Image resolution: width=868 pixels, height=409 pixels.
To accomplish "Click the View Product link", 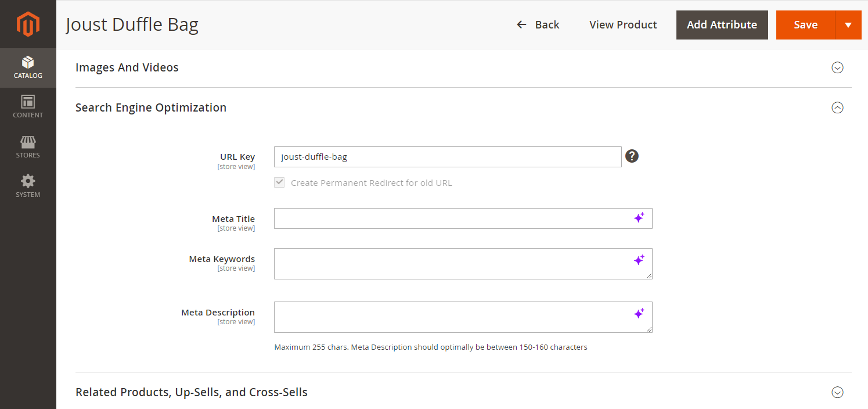I will point(623,25).
